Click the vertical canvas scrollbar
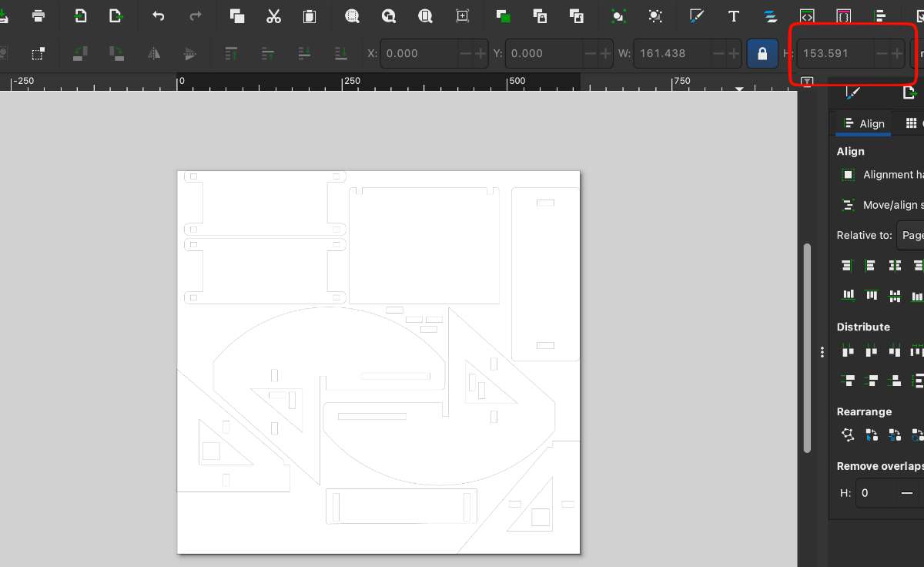 pyautogui.click(x=807, y=347)
